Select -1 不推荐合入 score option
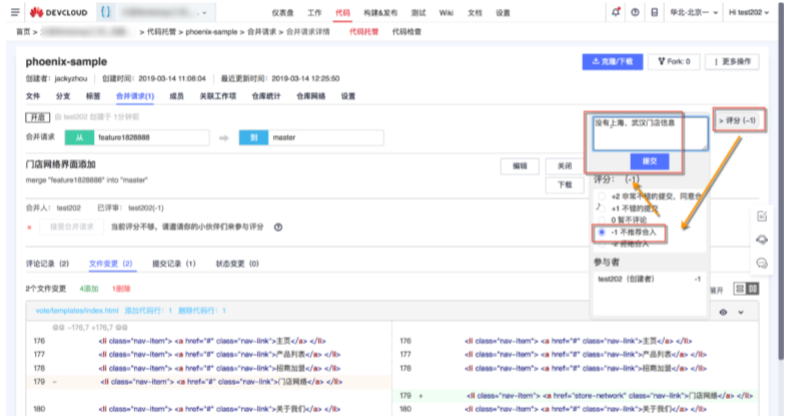This screenshot has width=785, height=416. coord(602,232)
